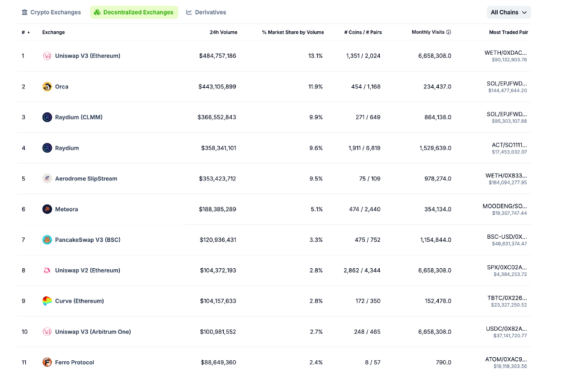This screenshot has height=374, width=588.
Task: Click the 790.0 monthly visits value
Action: tap(443, 363)
